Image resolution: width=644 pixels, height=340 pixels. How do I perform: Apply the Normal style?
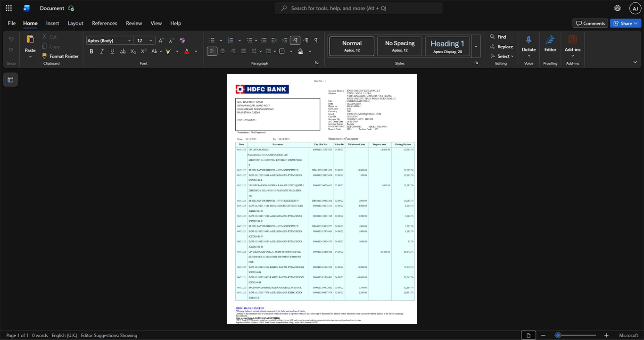pos(352,47)
